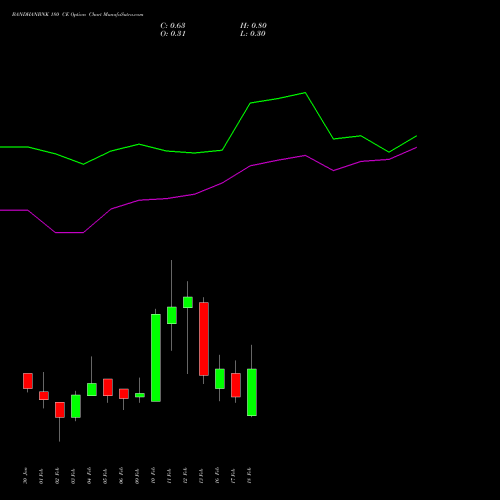Select the small red candle above 01 Feb

[x=44, y=396]
